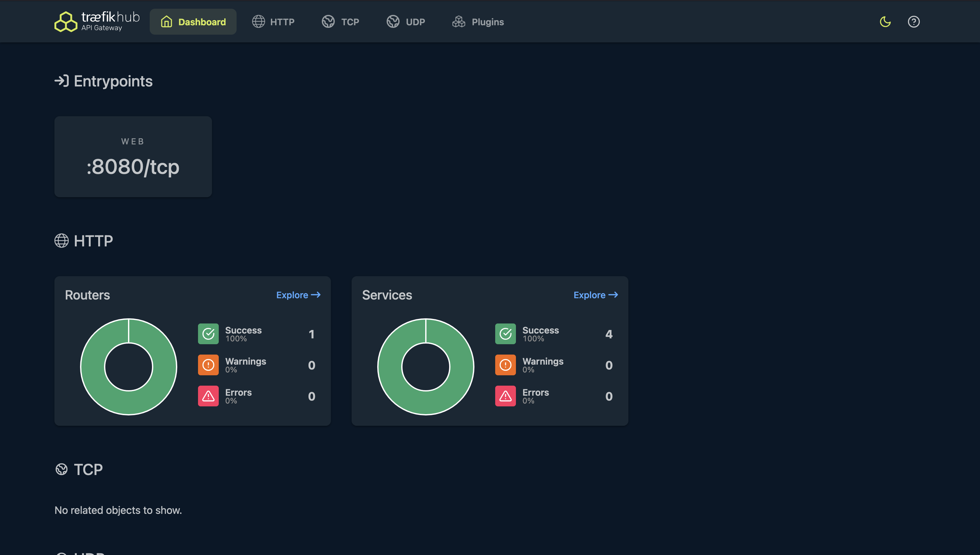
Task: Select the WEB :8080/tcp entrypoint card
Action: (133, 157)
